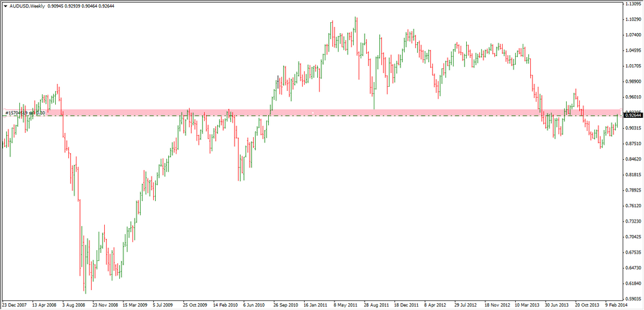
Task: Click the 25 Oct 2009 date label
Action: click(197, 304)
